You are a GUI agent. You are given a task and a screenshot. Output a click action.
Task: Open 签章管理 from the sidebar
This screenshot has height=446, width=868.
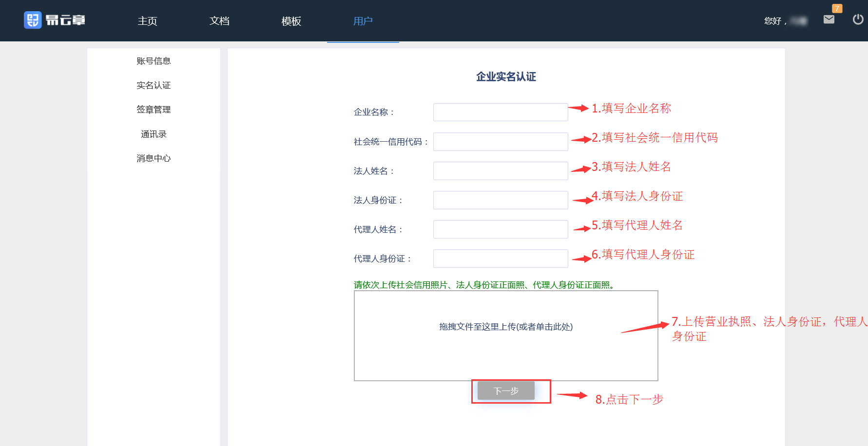pyautogui.click(x=154, y=110)
